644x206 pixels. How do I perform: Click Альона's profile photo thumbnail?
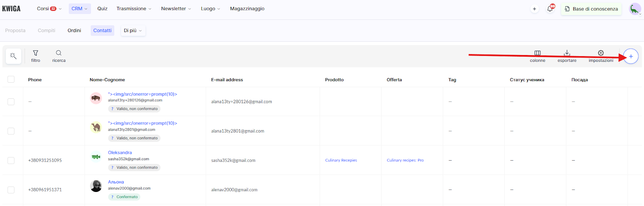(x=96, y=186)
